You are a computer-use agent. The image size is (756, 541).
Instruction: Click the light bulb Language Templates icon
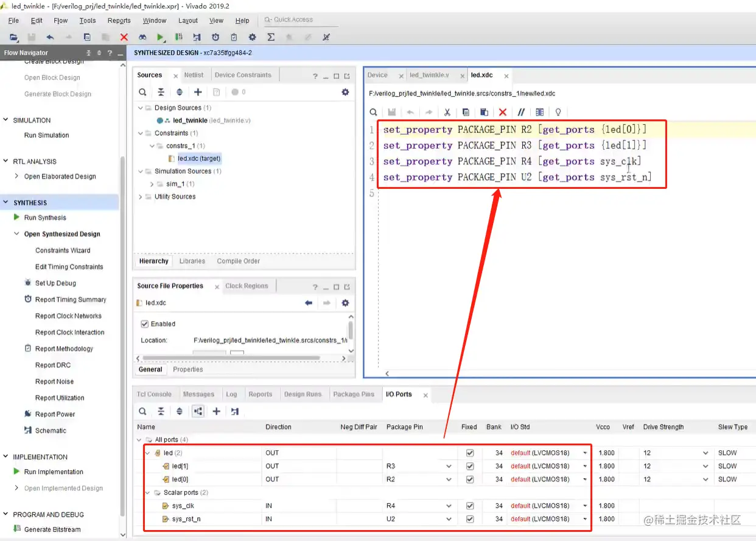coord(558,112)
